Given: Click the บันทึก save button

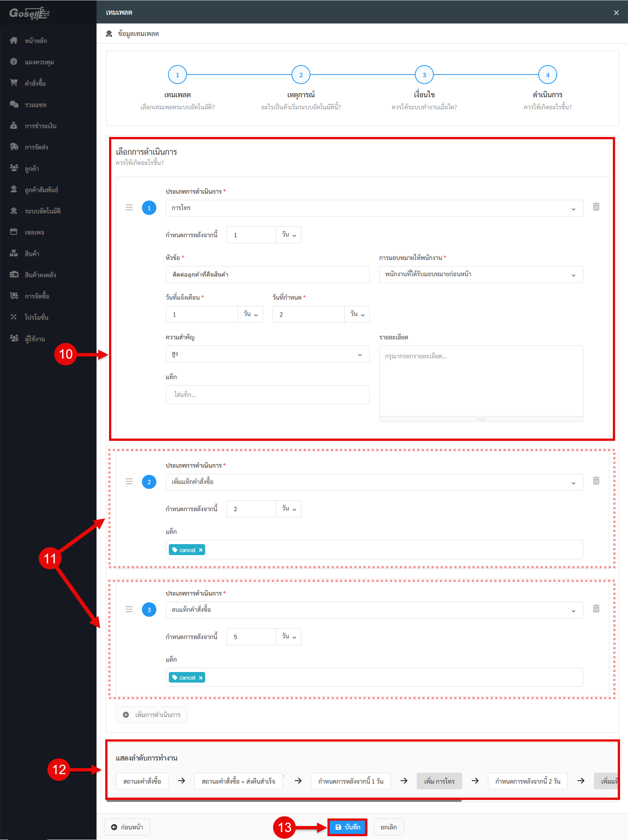Looking at the screenshot, I should click(347, 827).
